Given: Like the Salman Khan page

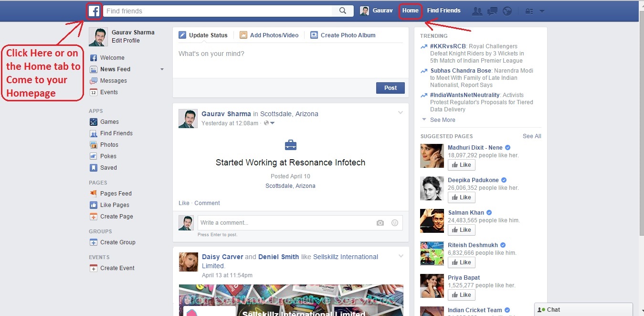Looking at the screenshot, I should 461,230.
